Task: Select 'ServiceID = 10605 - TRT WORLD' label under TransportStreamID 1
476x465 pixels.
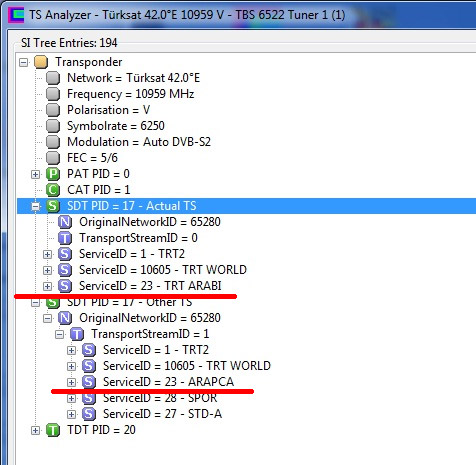Action: pos(187,366)
